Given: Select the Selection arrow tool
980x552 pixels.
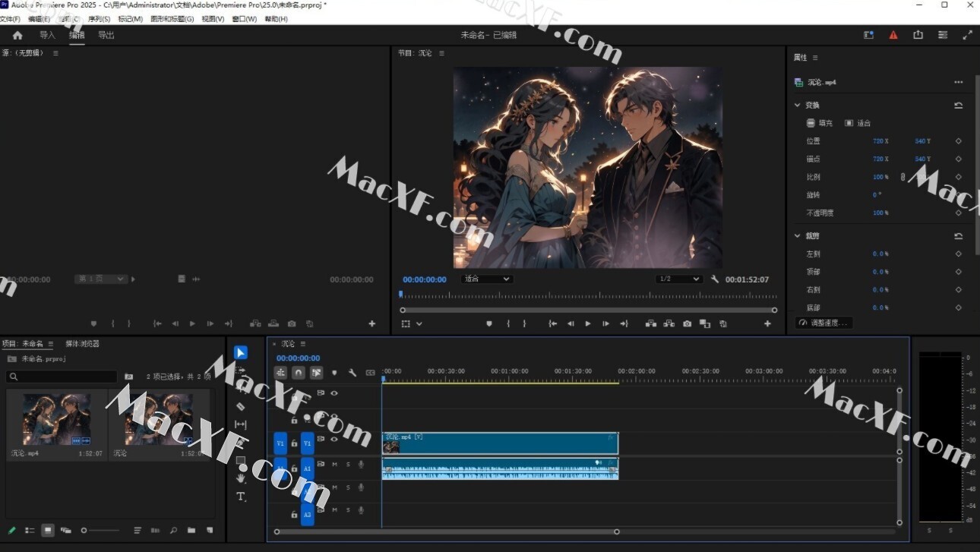Looking at the screenshot, I should pos(241,352).
